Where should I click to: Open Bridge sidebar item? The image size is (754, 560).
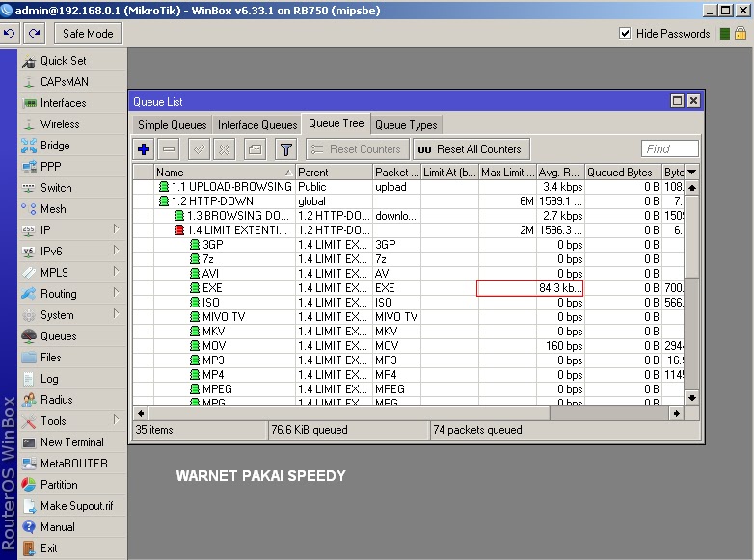point(72,146)
